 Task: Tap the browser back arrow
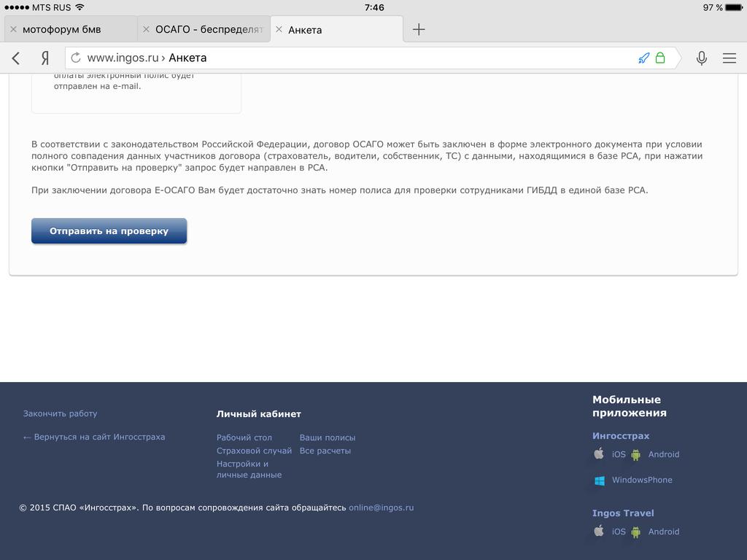pos(16,58)
